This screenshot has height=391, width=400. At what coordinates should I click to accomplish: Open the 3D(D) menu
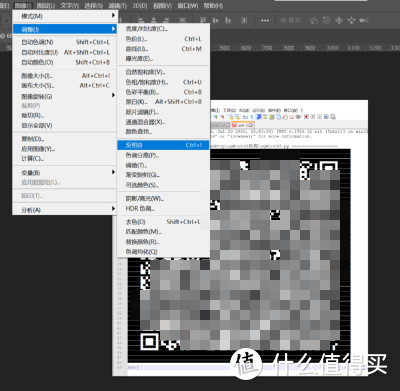(x=140, y=6)
